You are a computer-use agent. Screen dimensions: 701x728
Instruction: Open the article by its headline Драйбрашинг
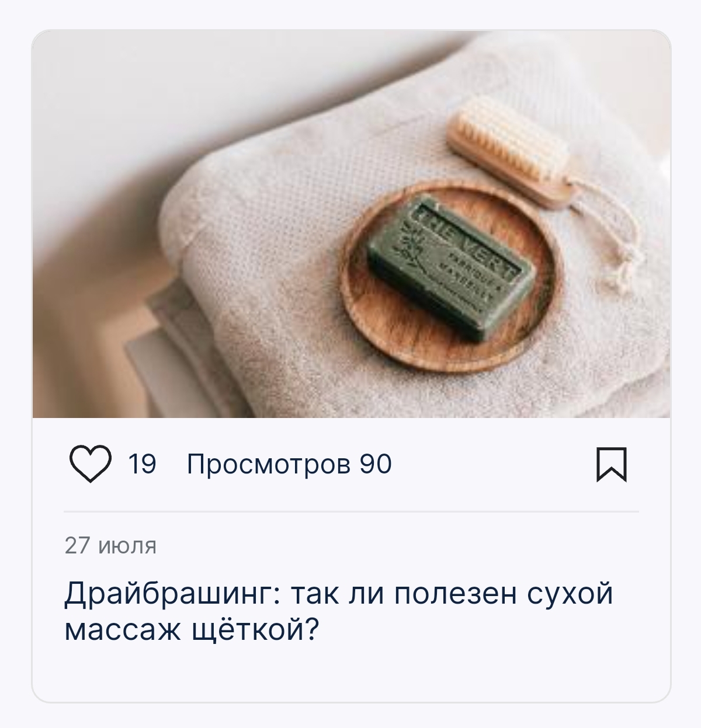(x=339, y=611)
